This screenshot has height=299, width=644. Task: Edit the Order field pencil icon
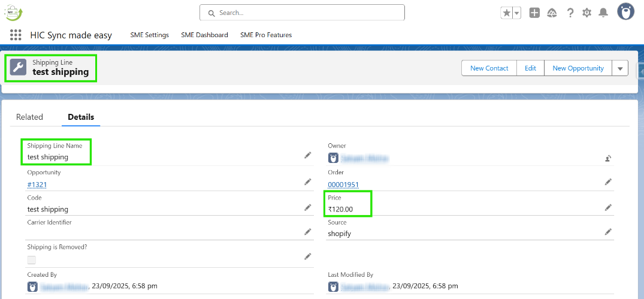(x=608, y=182)
